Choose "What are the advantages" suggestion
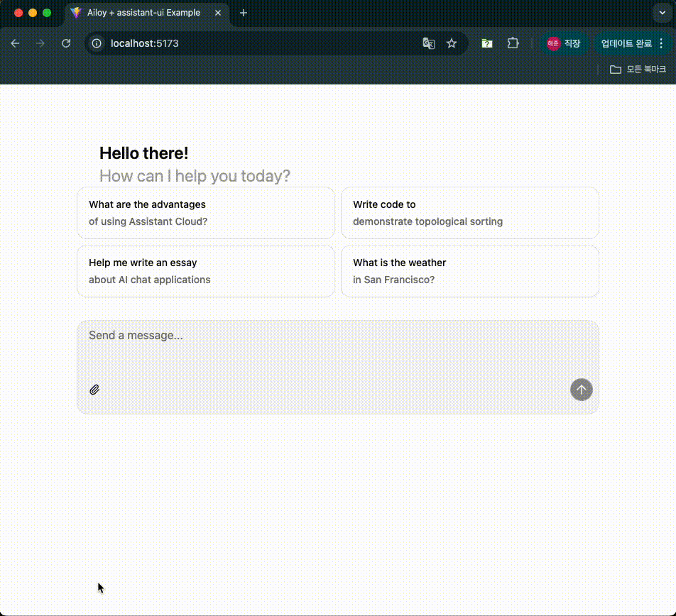The image size is (676, 616). (x=206, y=213)
